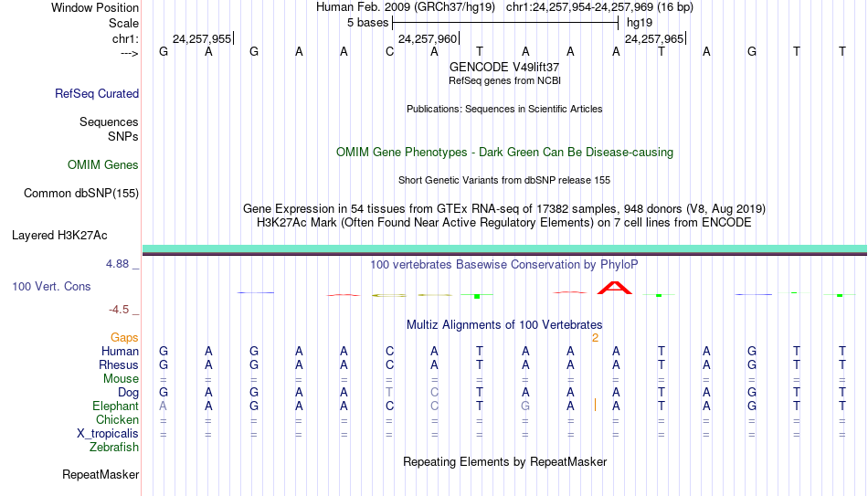This screenshot has height=496, width=868.
Task: Click the C base in reference sequence row
Action: (390, 52)
